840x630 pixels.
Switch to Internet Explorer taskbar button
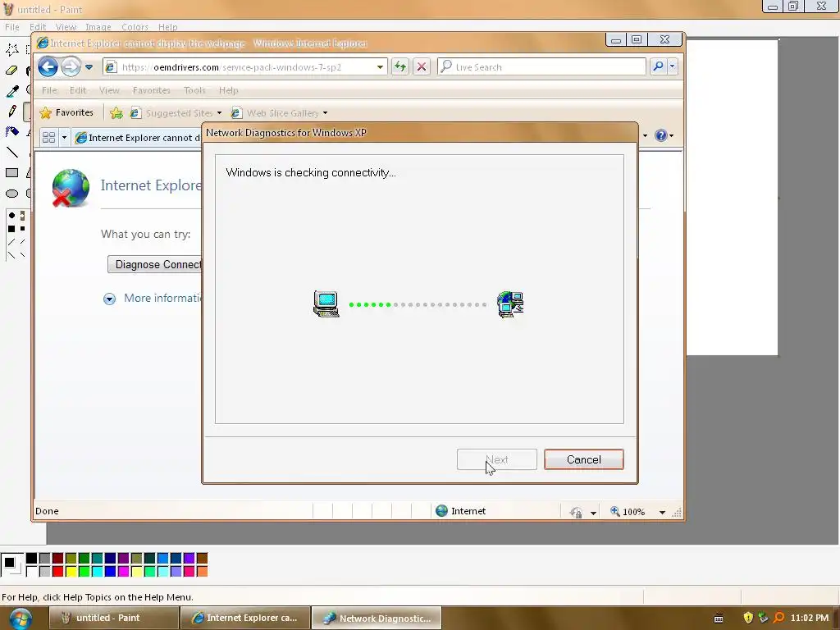pyautogui.click(x=245, y=618)
